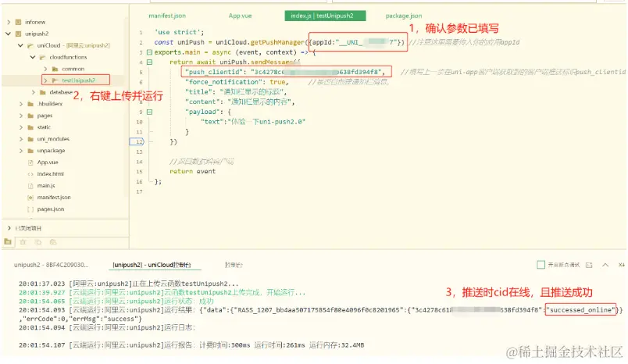
Task: Click the return event statement
Action: tap(193, 171)
